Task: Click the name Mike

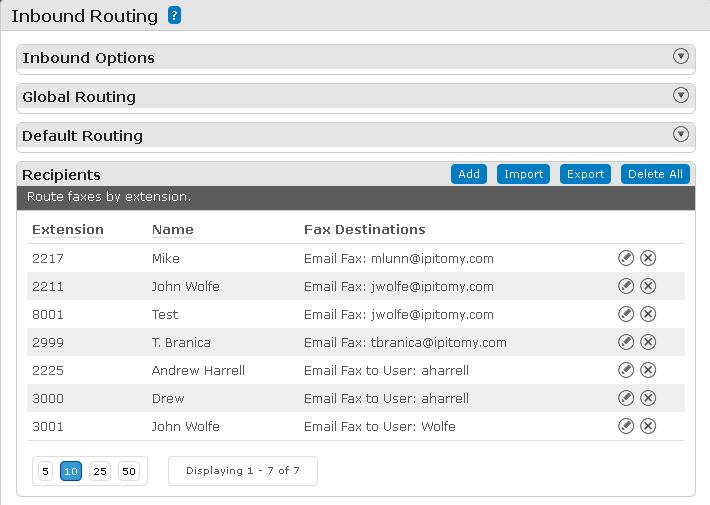Action: (x=166, y=259)
